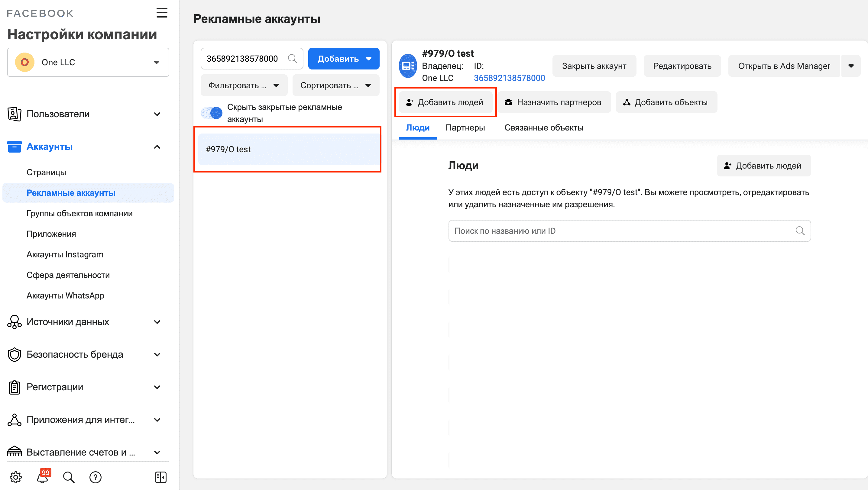Click search icon in ad account ID field
The height and width of the screenshot is (490, 868).
tap(292, 59)
